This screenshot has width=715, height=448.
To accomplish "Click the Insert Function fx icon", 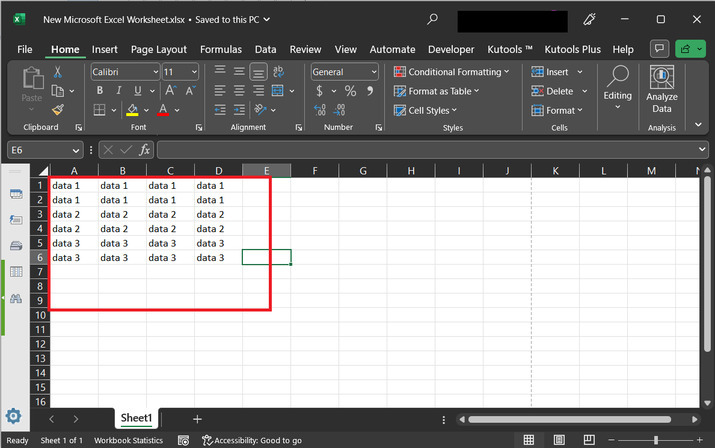I will [x=145, y=149].
